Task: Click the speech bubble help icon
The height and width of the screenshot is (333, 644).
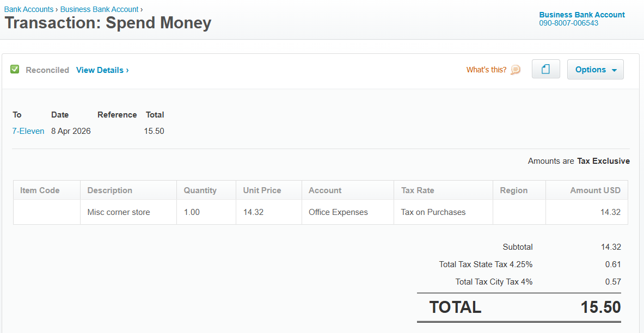Action: point(516,70)
